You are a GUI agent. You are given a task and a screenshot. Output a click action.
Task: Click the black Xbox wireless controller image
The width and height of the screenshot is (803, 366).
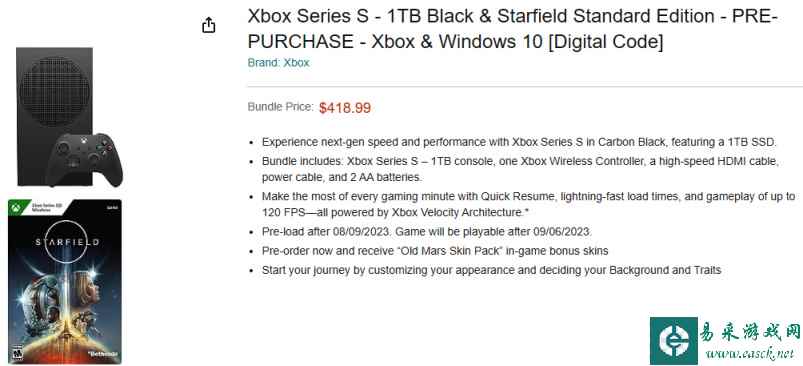[x=85, y=160]
